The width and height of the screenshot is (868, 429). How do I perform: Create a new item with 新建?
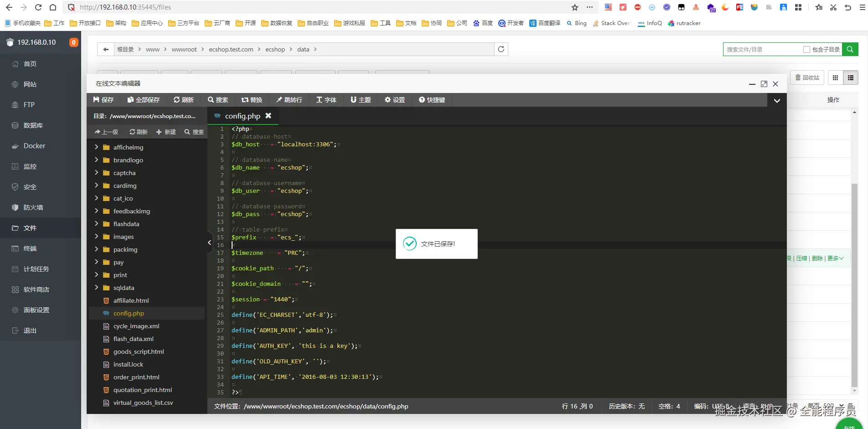coord(166,132)
